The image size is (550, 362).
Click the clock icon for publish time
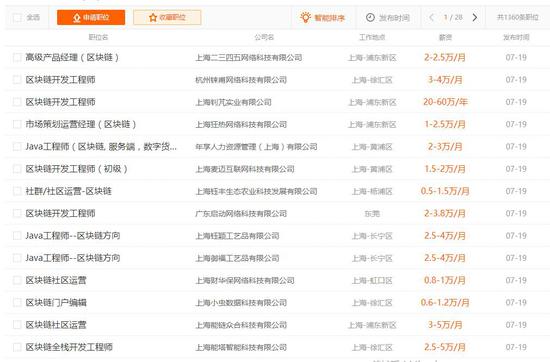click(x=370, y=18)
